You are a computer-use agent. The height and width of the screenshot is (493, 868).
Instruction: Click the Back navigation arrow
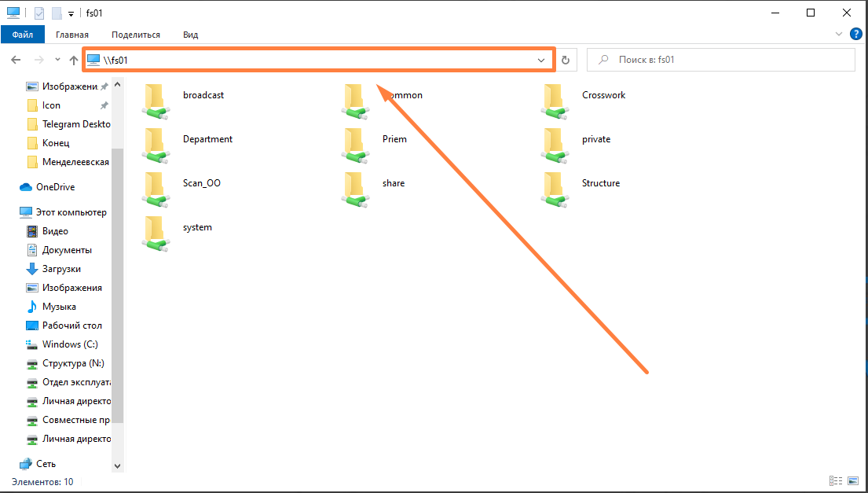(x=16, y=60)
